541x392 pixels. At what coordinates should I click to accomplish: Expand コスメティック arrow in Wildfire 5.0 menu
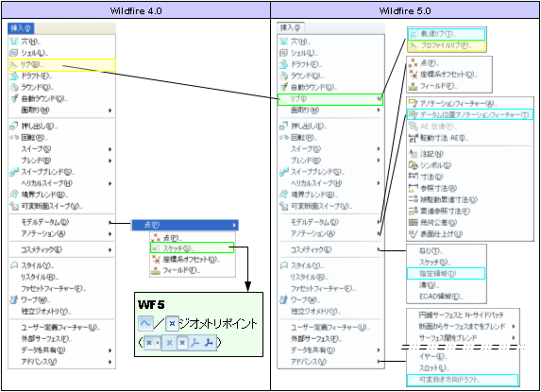pos(379,249)
